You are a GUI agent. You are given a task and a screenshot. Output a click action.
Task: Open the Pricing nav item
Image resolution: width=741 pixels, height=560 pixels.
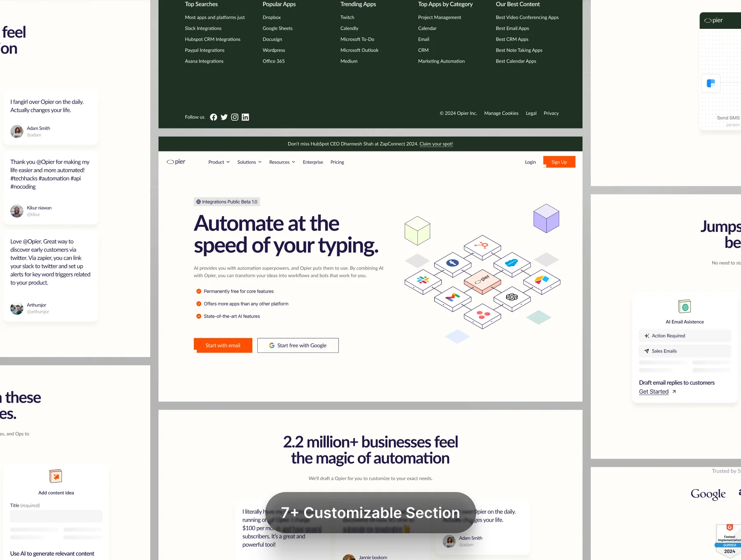(x=337, y=162)
